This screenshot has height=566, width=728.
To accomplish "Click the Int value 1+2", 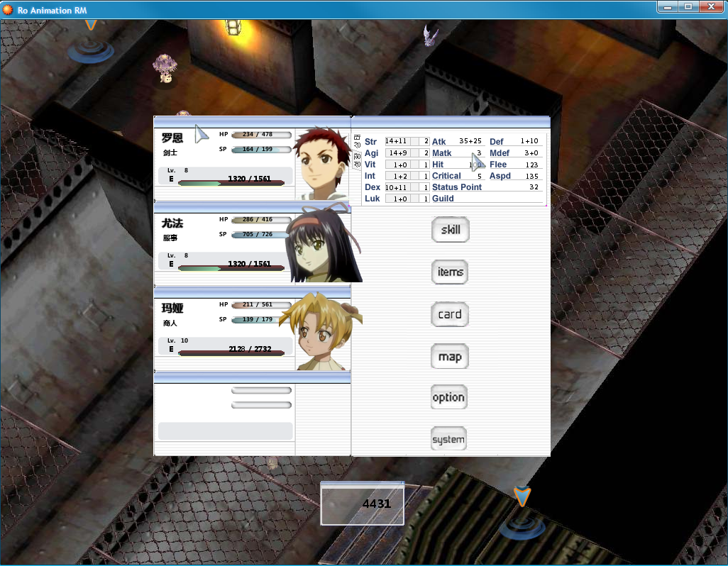I will tap(400, 176).
